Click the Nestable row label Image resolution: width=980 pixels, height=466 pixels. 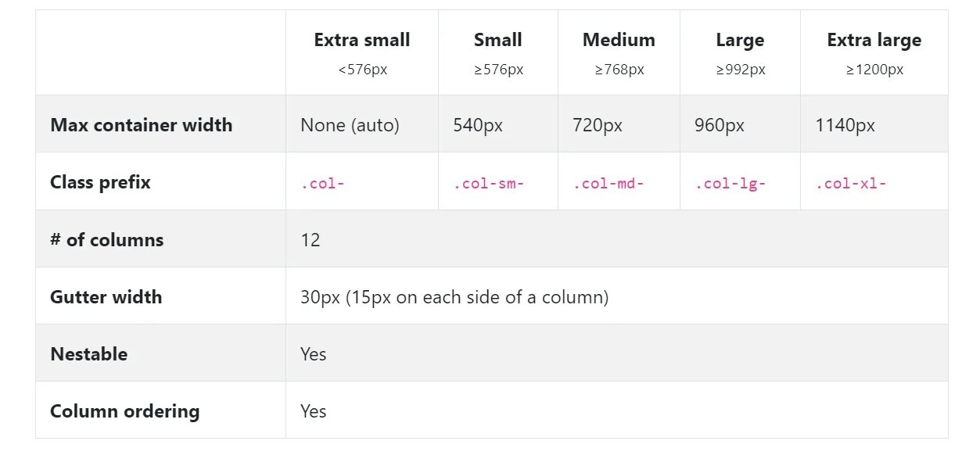[x=89, y=354]
